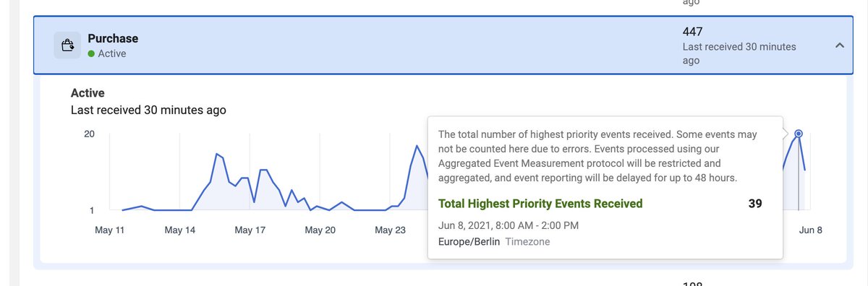Click the Europe/Berlin timezone text
Screen dimensions: 868x286
click(x=469, y=241)
